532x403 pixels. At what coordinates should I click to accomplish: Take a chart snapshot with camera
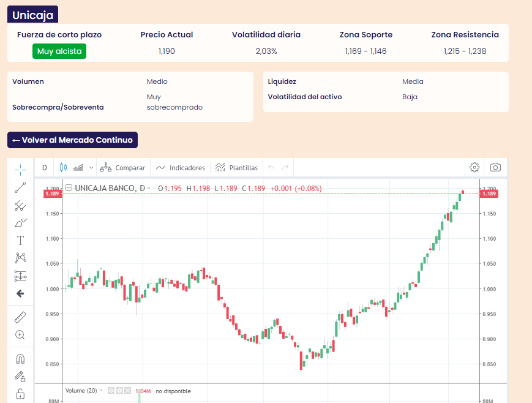pos(495,167)
